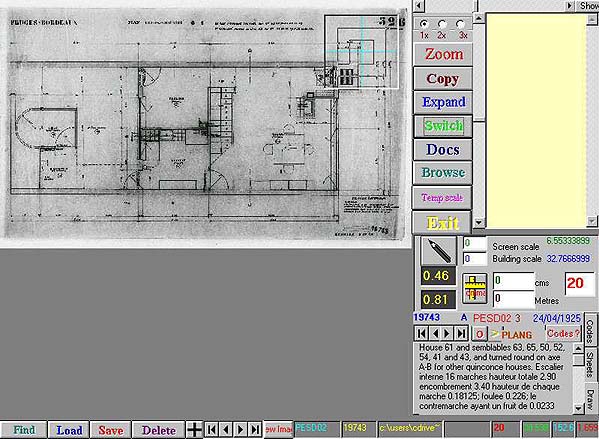Viewport: 599px width, 439px height.
Task: Click the green arrow before PLANG
Action: pos(495,334)
